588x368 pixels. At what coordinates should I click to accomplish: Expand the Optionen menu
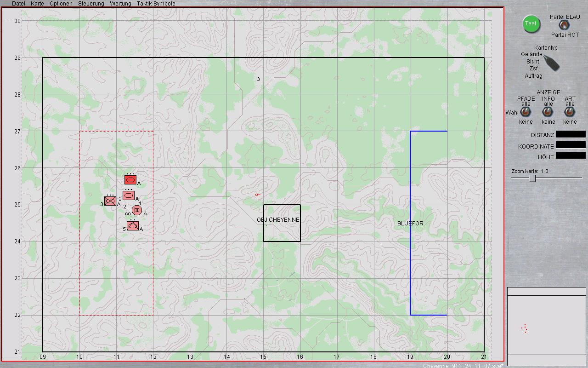click(x=61, y=4)
